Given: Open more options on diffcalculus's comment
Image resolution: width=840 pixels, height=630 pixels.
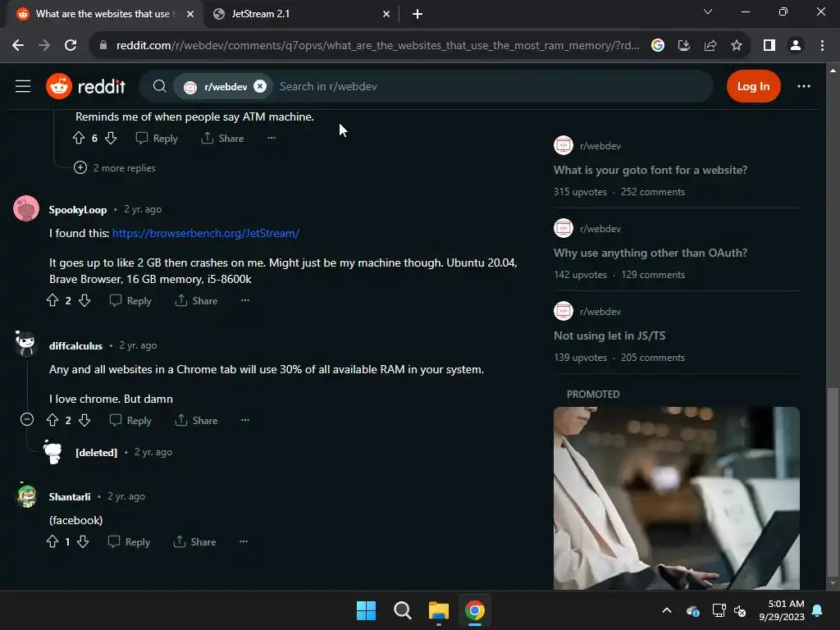Looking at the screenshot, I should [244, 421].
